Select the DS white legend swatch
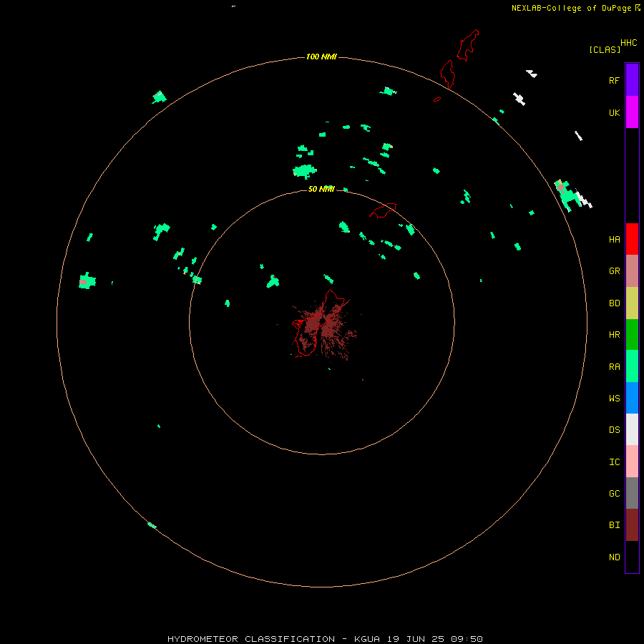This screenshot has width=644, height=644. (632, 429)
